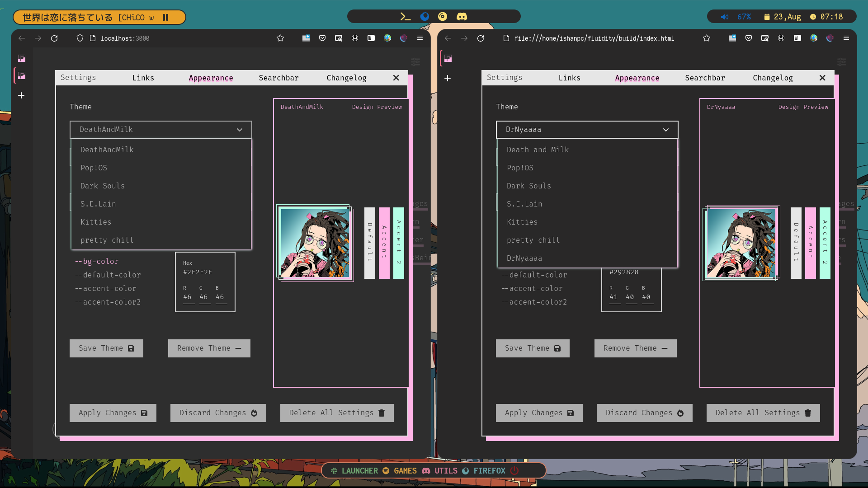The image size is (868, 488).
Task: Click the terminal launcher icon
Action: pyautogui.click(x=405, y=17)
